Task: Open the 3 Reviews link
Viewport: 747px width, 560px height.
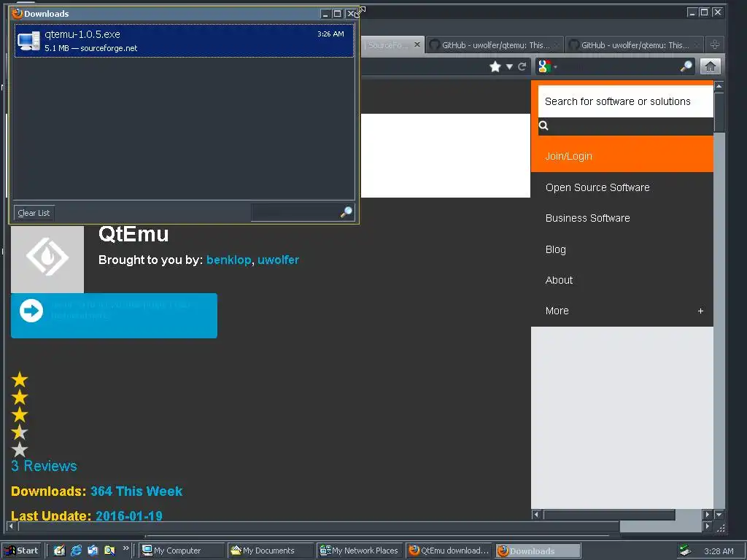Action: click(x=44, y=466)
